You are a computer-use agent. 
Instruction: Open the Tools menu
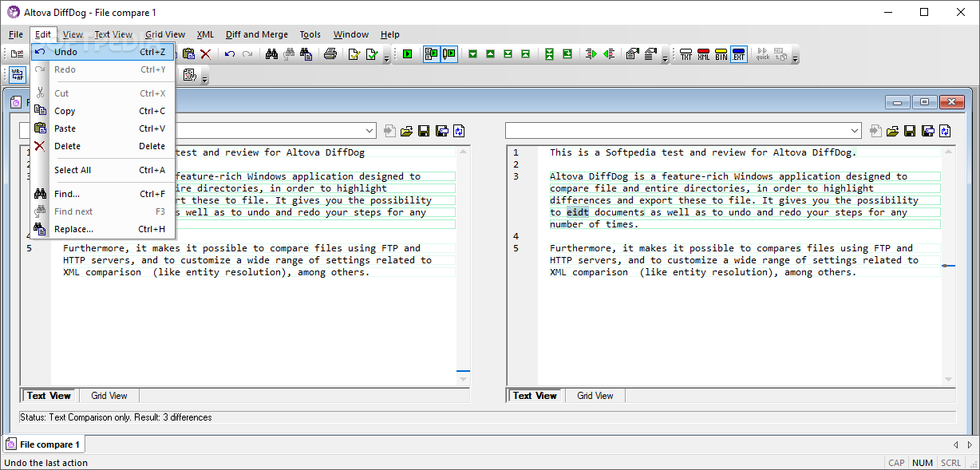point(310,34)
